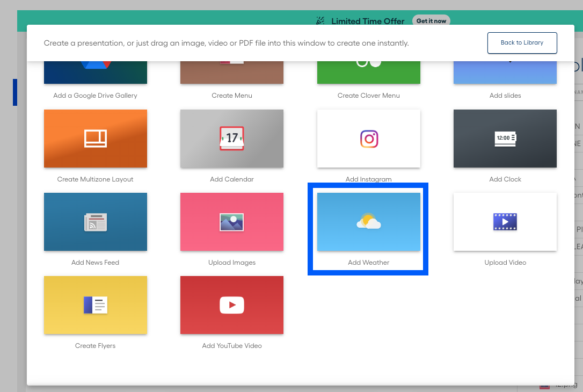Click the weather sun and cloud icon
This screenshot has width=583, height=392.
[x=368, y=221]
